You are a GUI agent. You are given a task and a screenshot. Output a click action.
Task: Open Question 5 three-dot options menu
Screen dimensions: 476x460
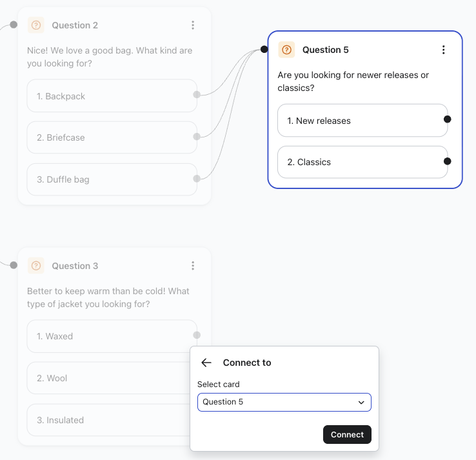[443, 50]
